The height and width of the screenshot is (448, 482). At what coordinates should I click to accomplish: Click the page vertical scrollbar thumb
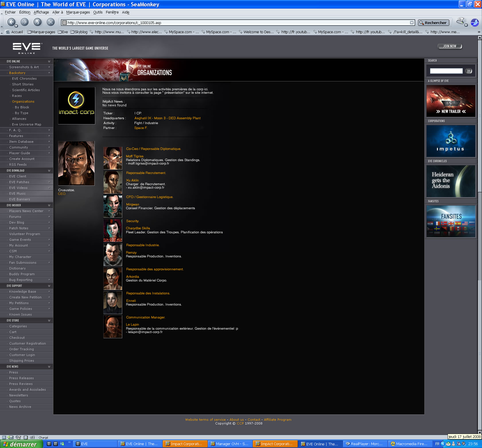480,116
